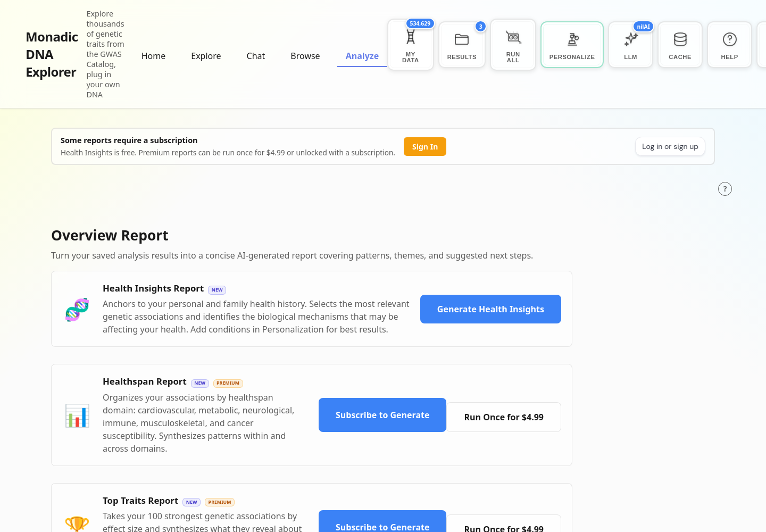
Task: Open Explore navigation tab
Action: (206, 56)
